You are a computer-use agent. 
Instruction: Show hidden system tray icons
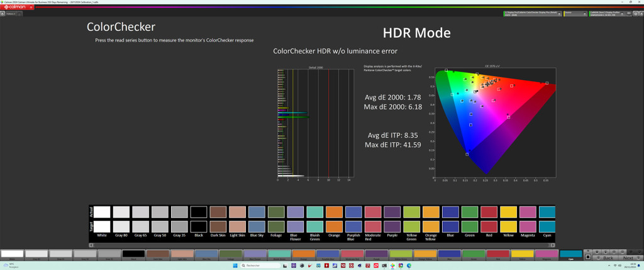pos(609,266)
